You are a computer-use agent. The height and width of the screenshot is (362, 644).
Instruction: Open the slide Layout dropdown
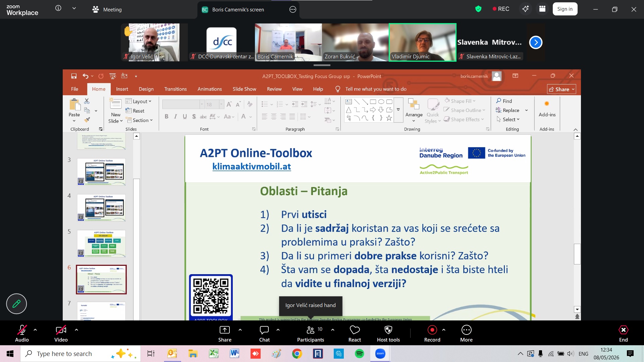coord(139,101)
